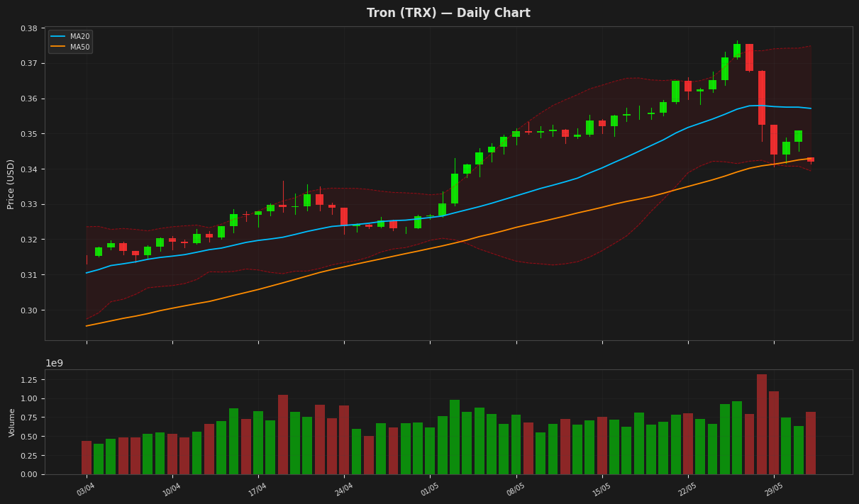
Task: Click the 0.35 price tick label
Action: pos(28,134)
